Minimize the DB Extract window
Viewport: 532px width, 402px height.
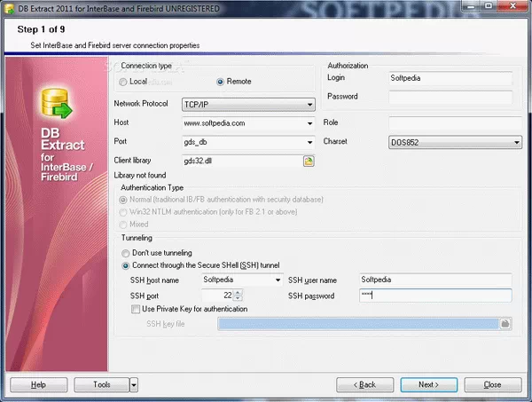click(471, 6)
